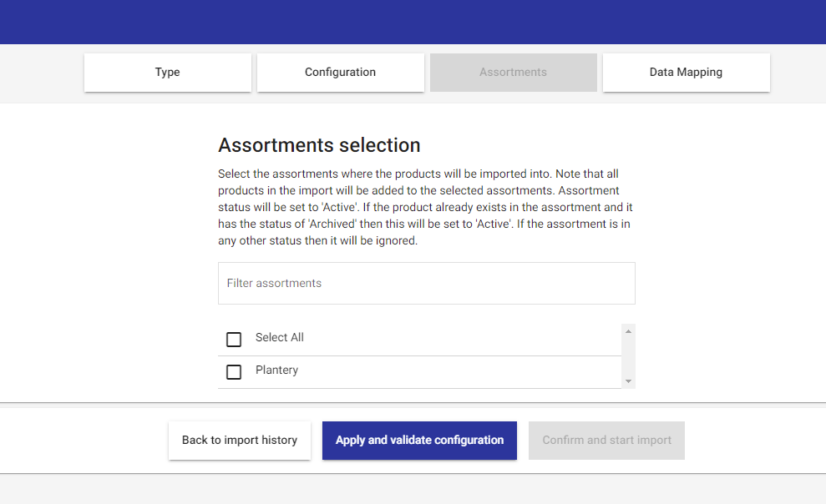Select the greyed Assortments tab
The height and width of the screenshot is (504, 826).
(x=513, y=72)
